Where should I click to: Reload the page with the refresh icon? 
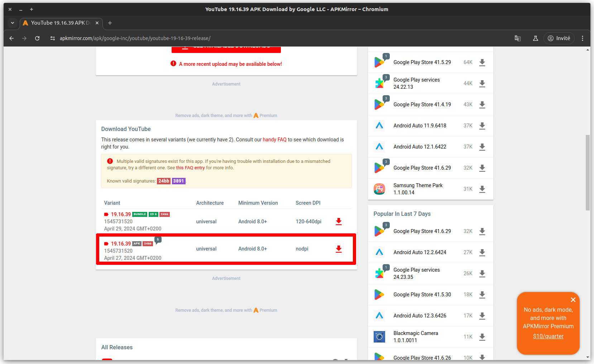pos(37,38)
